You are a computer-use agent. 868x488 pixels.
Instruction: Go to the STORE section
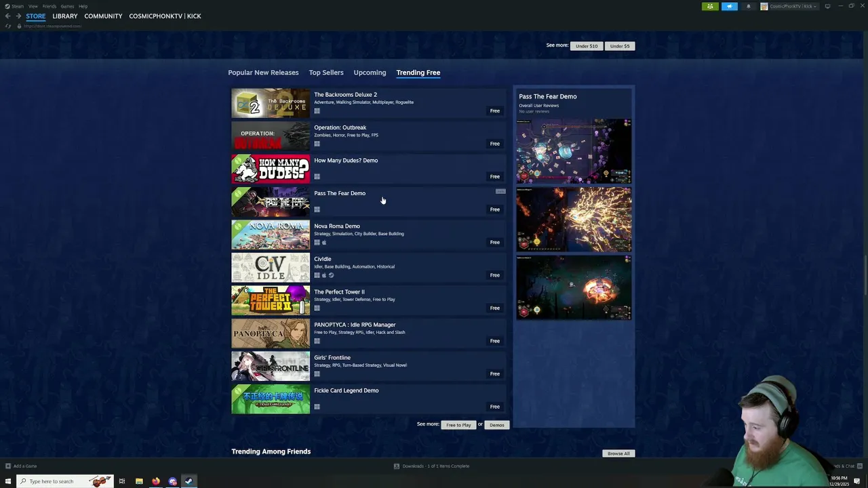pyautogui.click(x=36, y=16)
